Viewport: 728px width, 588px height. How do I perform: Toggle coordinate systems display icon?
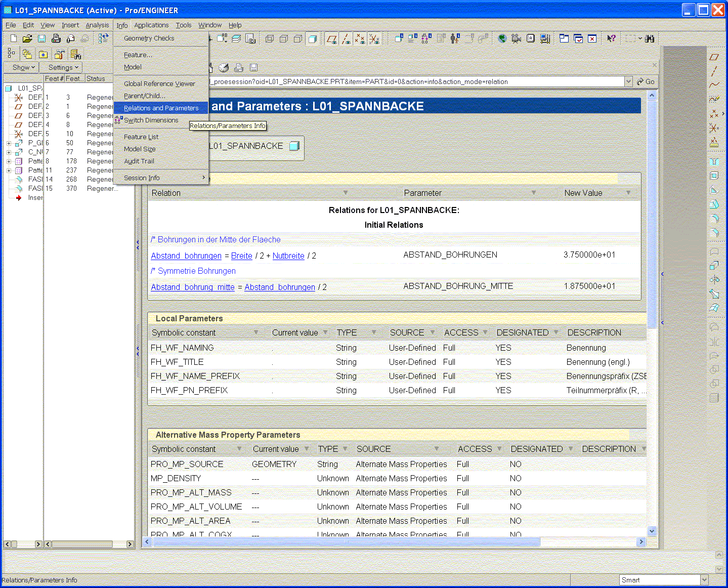(x=374, y=38)
